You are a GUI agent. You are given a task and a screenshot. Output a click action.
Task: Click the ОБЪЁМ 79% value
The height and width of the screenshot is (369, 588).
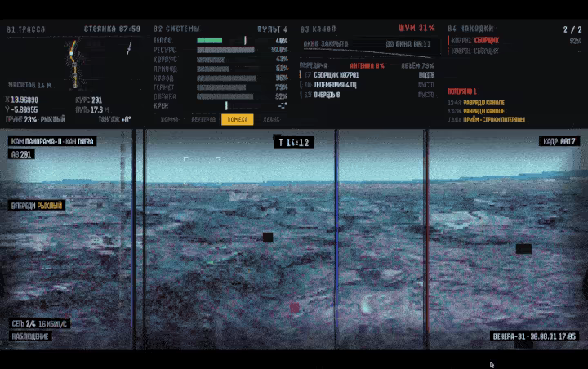coord(418,65)
